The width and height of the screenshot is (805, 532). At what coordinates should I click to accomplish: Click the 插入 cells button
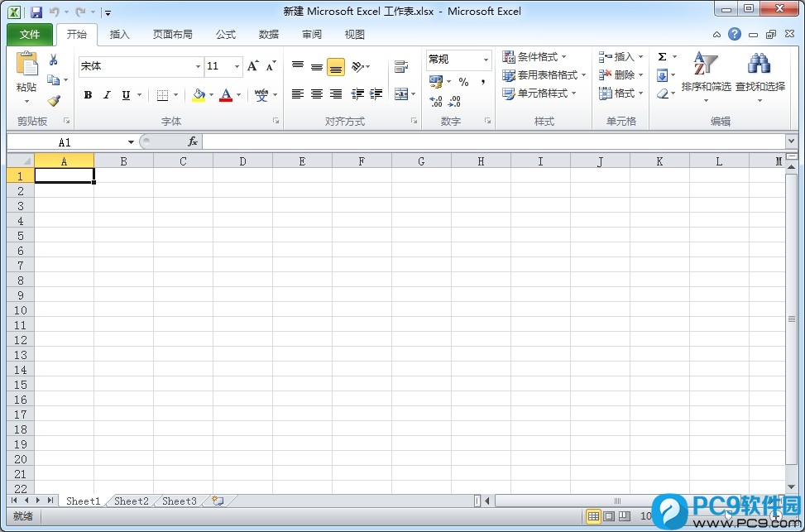pos(621,56)
